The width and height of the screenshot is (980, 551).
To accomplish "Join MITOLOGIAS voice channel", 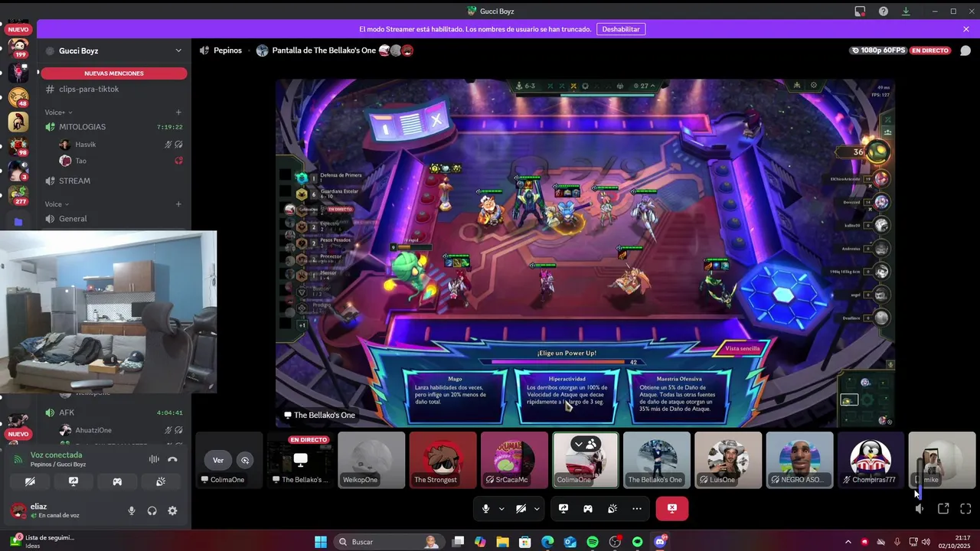I will pos(113,127).
